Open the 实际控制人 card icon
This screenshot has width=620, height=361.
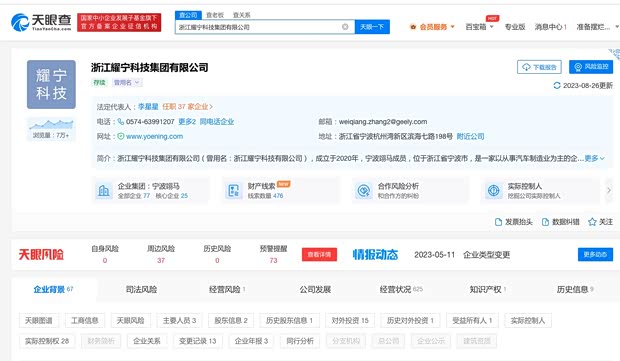(x=493, y=191)
